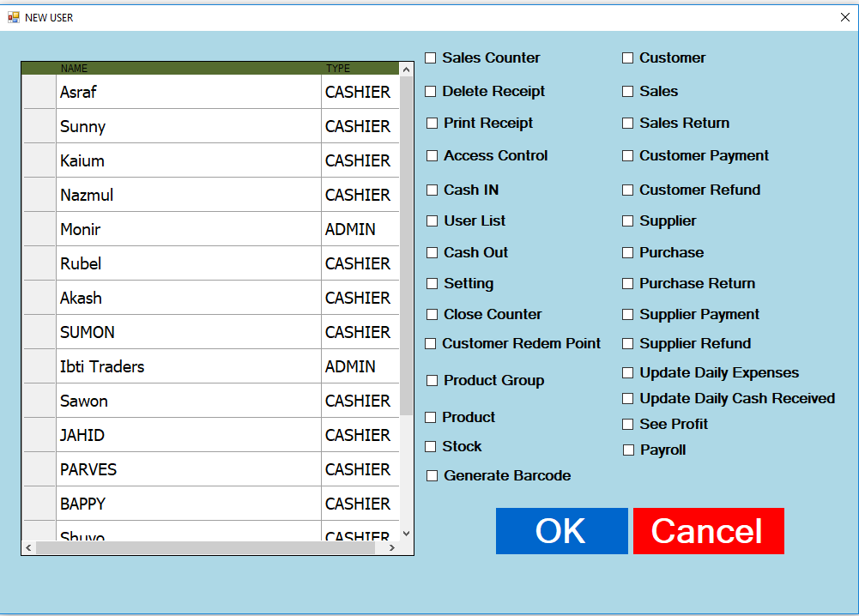Tick the Supplier Payment checkbox
859x616 pixels.
(628, 315)
